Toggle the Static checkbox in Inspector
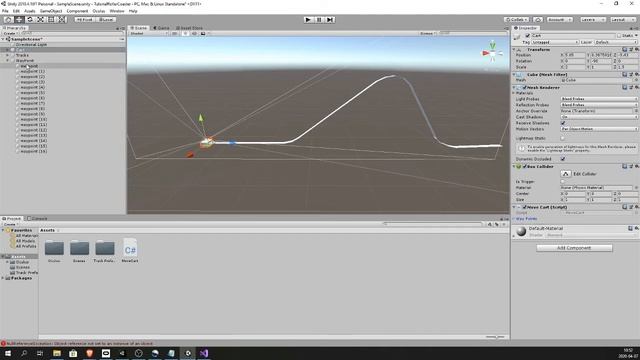 pyautogui.click(x=619, y=36)
